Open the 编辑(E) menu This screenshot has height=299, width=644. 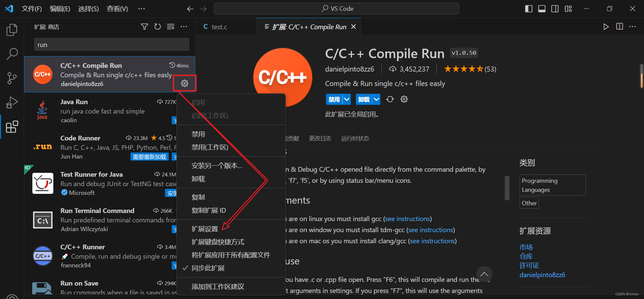coord(60,9)
